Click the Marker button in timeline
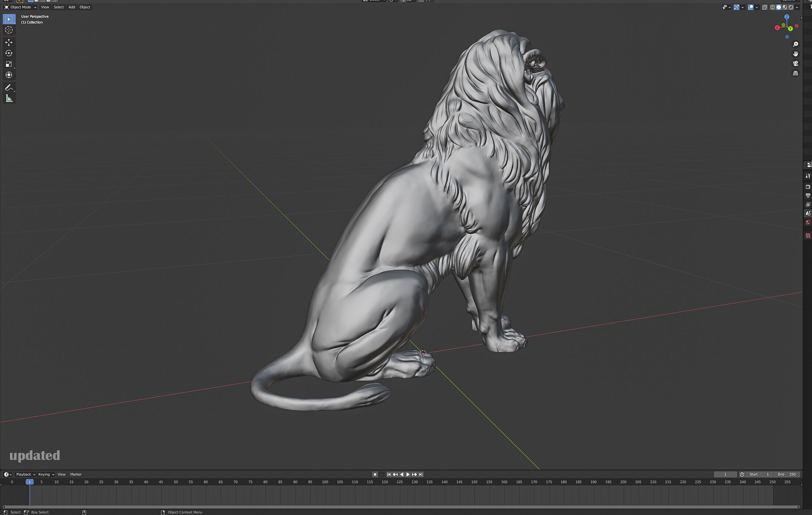The image size is (812, 515). click(x=76, y=474)
